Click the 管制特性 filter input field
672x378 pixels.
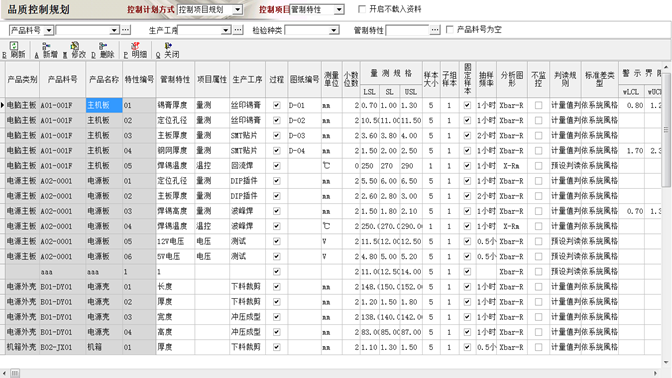coord(407,30)
